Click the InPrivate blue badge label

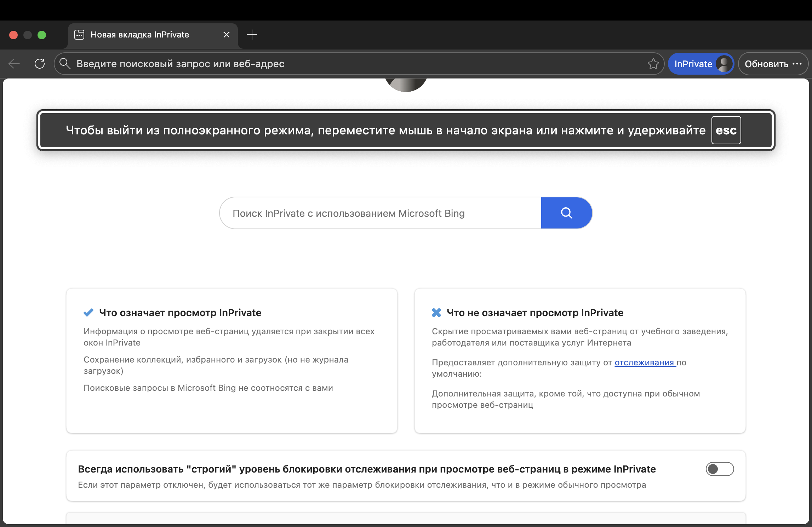click(x=693, y=64)
